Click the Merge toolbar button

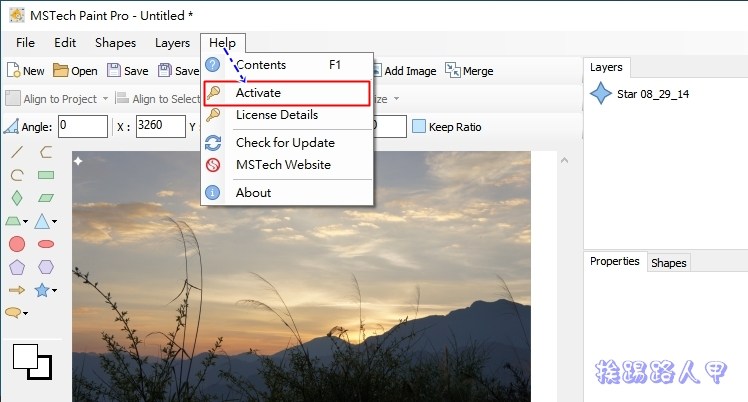pyautogui.click(x=469, y=71)
